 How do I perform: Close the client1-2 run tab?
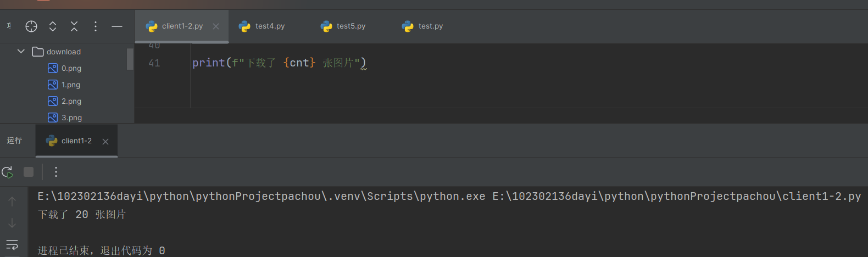click(105, 142)
